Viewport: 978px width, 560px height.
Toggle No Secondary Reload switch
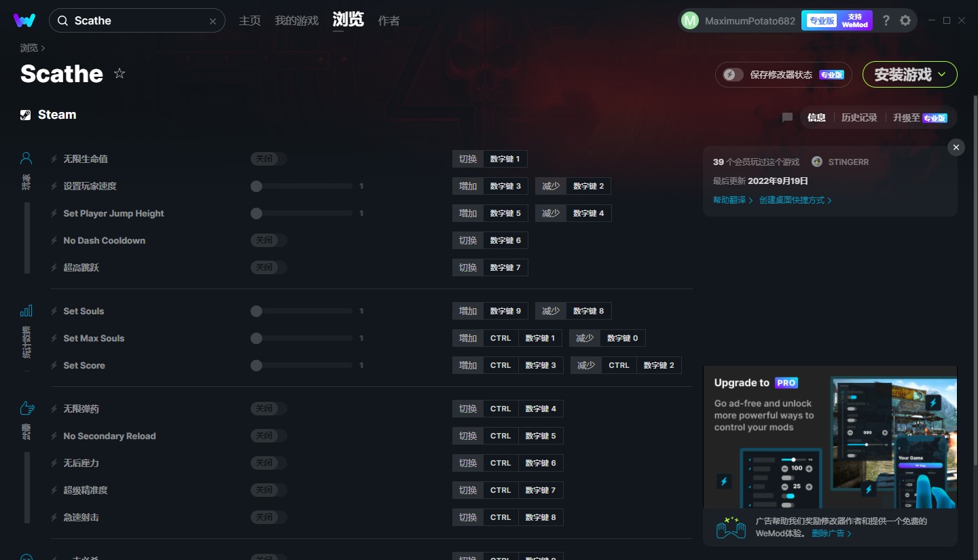(268, 436)
